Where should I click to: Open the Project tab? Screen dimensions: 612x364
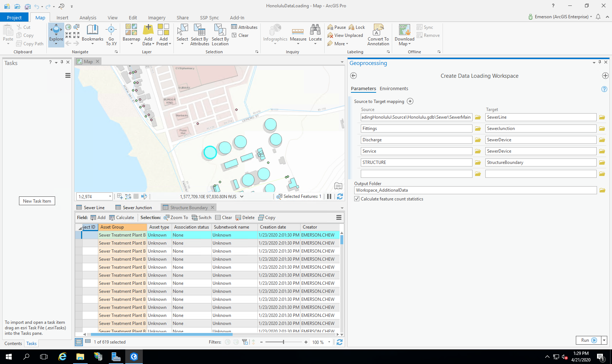point(14,18)
